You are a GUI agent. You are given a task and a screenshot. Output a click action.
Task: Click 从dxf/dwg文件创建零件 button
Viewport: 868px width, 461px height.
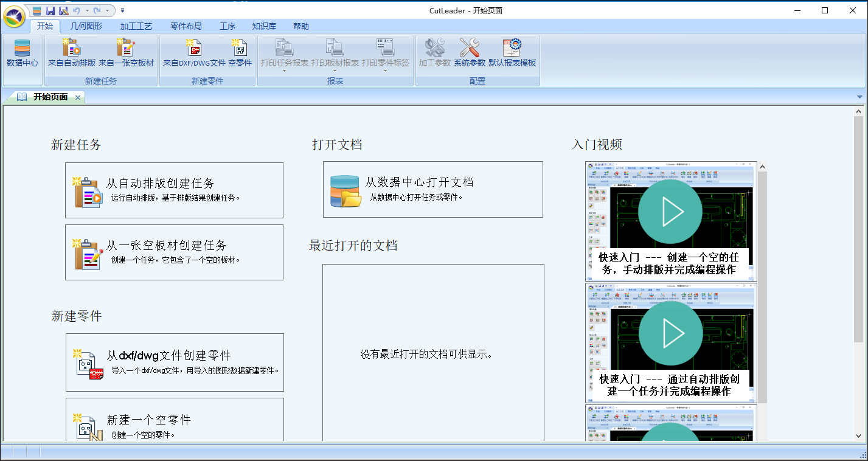[x=175, y=362]
